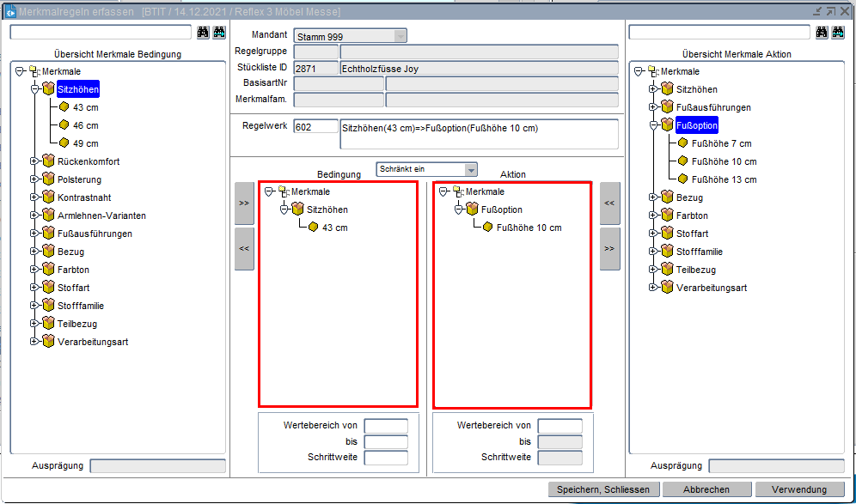Screen dimensions: 856x504
Task: Click the Fußhöhe 7 cm value icon
Action: click(682, 143)
